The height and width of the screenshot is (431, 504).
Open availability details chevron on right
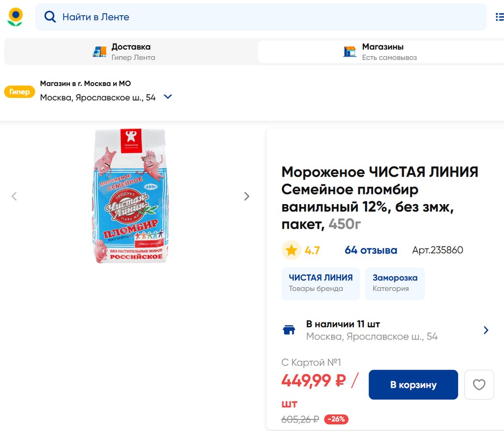486,330
